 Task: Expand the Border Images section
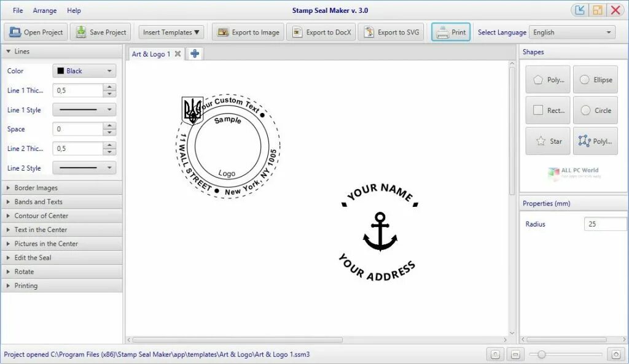(62, 188)
